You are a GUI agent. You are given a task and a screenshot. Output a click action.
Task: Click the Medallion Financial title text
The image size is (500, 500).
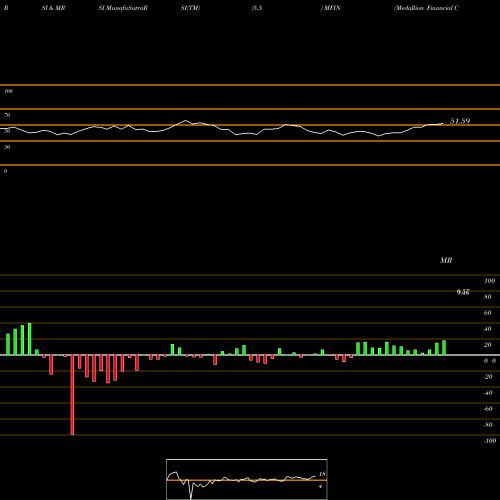[x=426, y=8]
